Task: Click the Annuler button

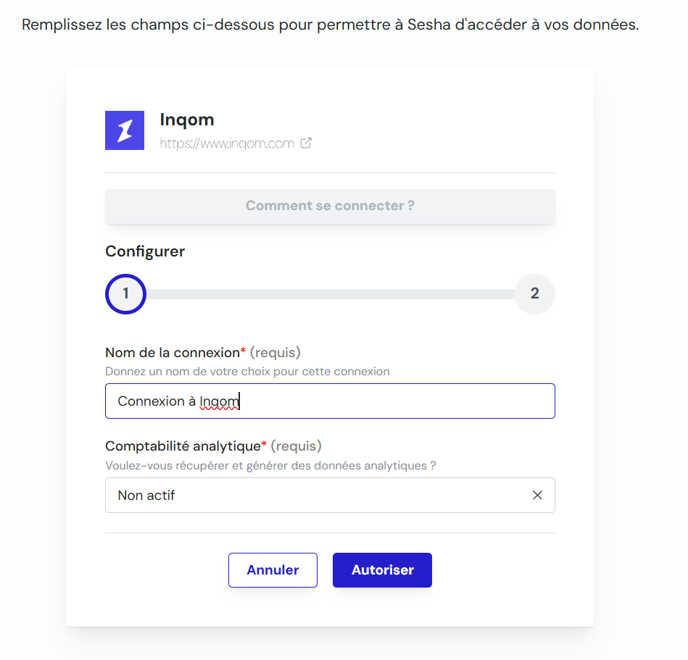Action: click(x=272, y=570)
